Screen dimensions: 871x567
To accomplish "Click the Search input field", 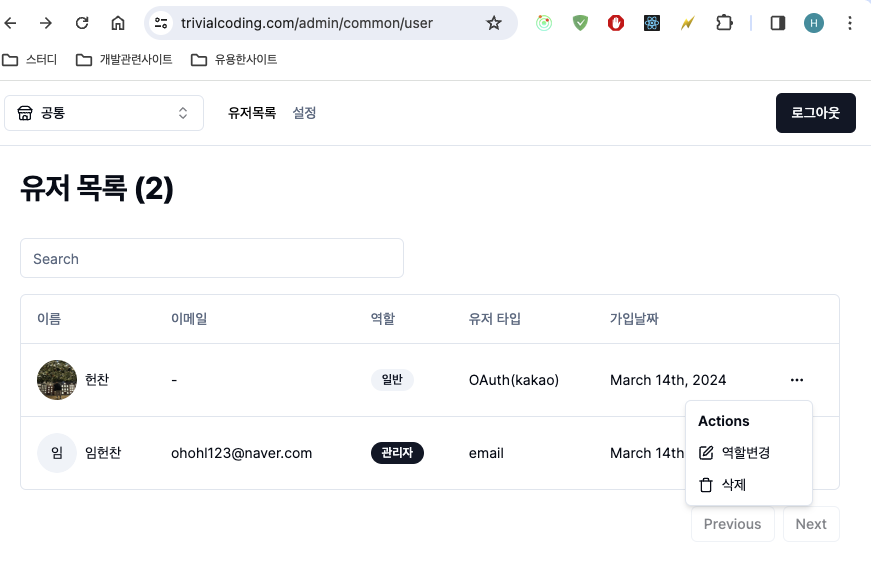I will pos(212,258).
